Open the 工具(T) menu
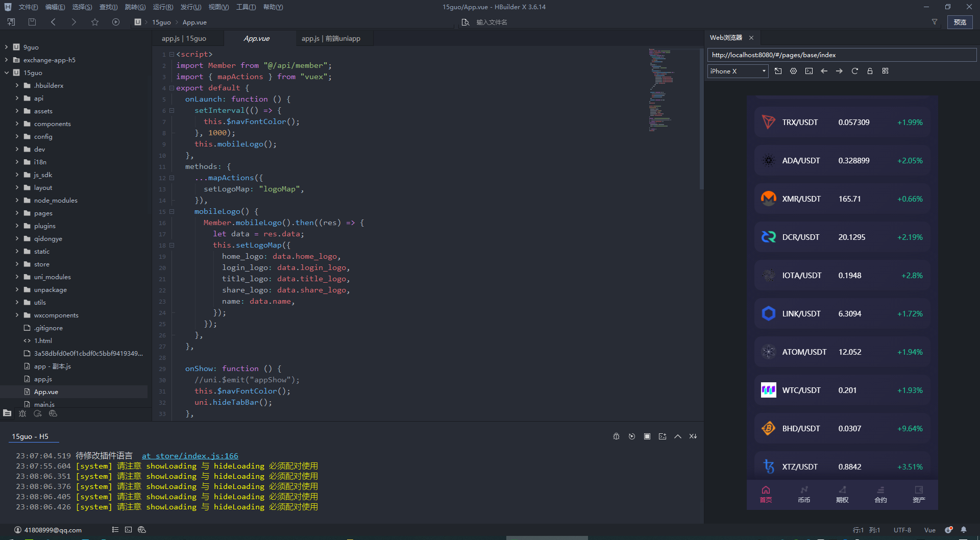The image size is (980, 540). [x=246, y=7]
